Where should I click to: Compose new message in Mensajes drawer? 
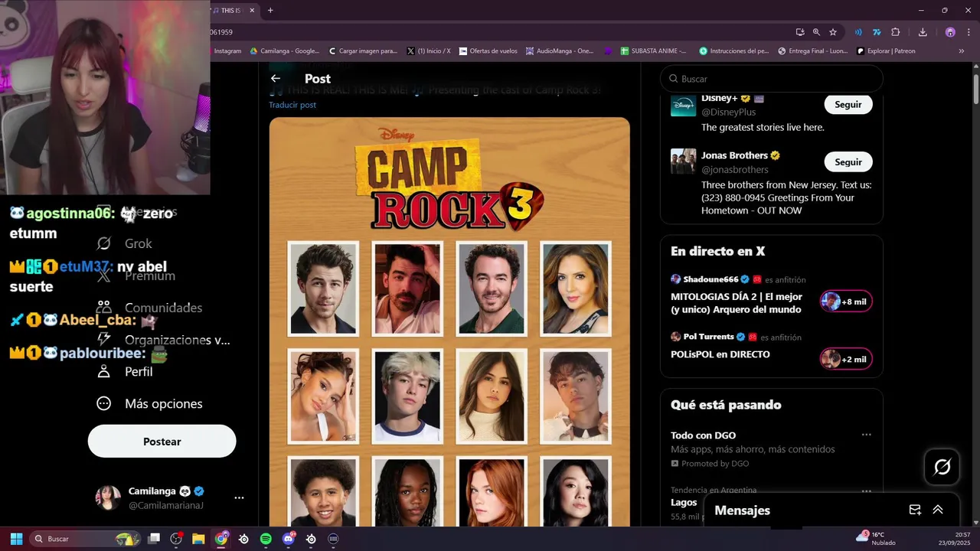[915, 510]
